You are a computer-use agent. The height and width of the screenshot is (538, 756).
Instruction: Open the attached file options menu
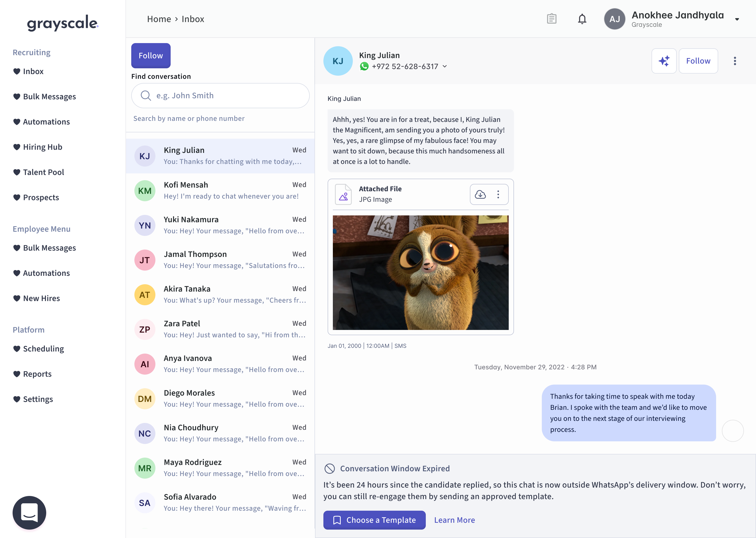[x=498, y=194]
